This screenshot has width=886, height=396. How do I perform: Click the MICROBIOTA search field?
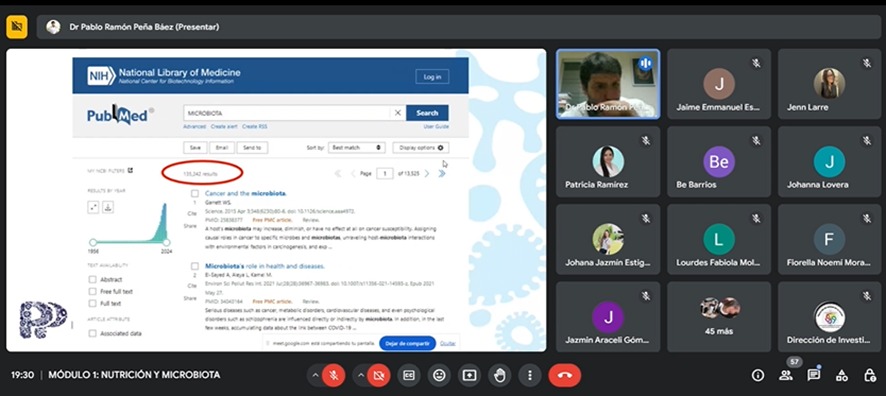[x=286, y=113]
